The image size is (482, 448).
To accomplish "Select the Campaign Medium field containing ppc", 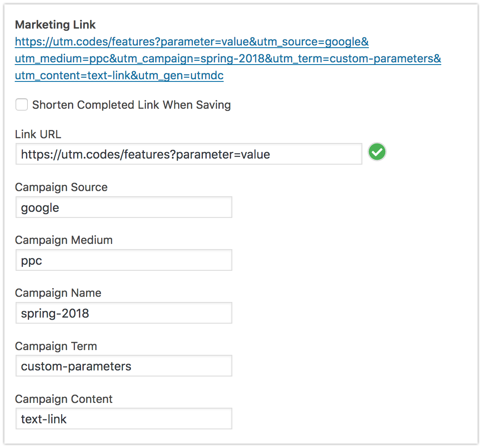I will click(124, 260).
